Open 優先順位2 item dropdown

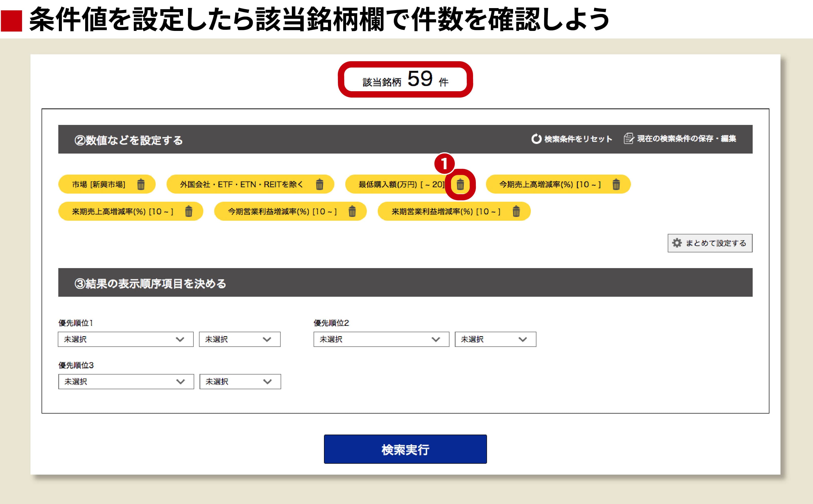(x=382, y=339)
